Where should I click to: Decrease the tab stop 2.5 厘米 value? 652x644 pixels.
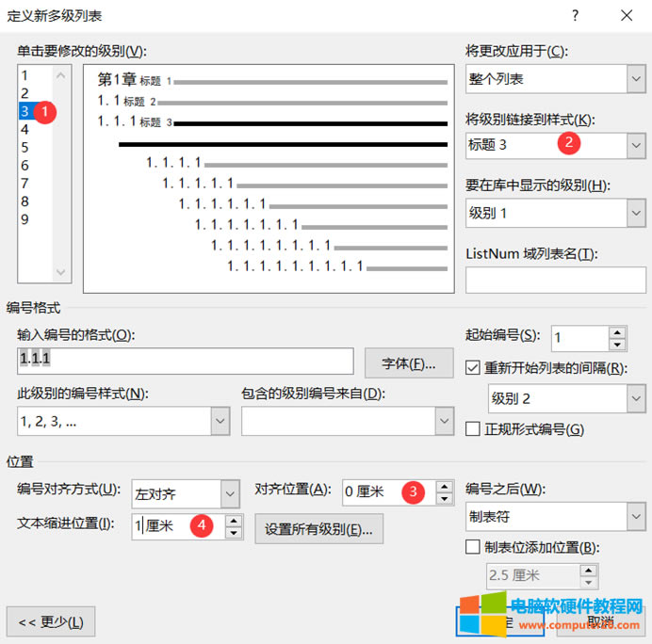coord(588,583)
